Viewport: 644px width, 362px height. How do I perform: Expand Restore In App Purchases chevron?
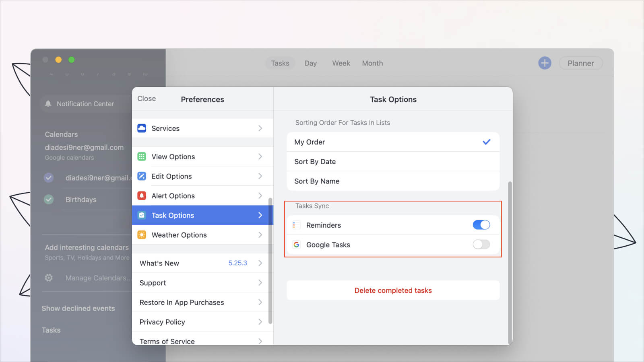(x=260, y=302)
